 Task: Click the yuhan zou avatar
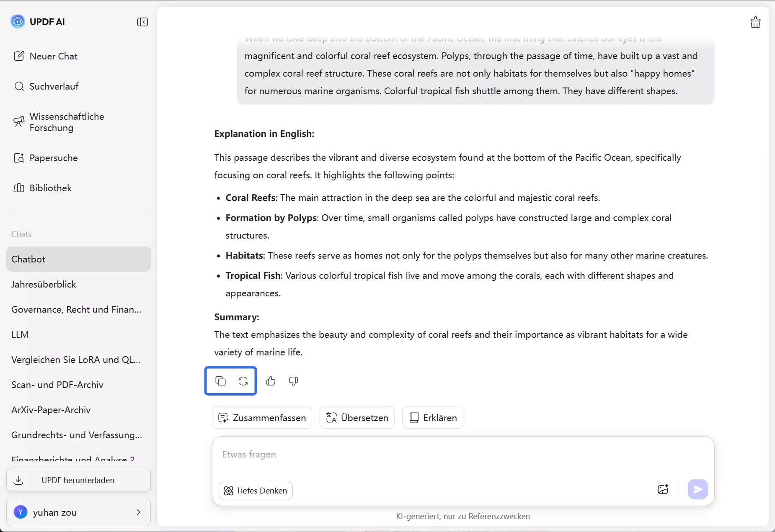[x=21, y=512]
